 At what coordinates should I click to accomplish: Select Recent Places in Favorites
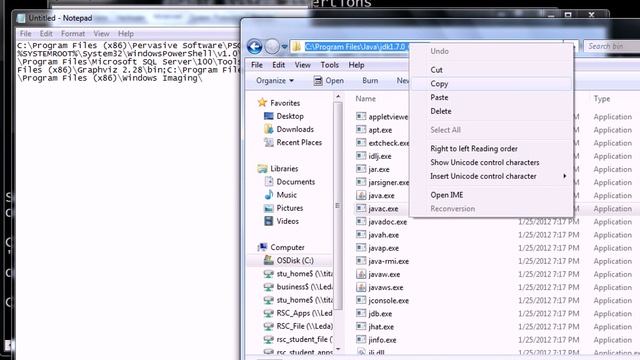pyautogui.click(x=299, y=142)
